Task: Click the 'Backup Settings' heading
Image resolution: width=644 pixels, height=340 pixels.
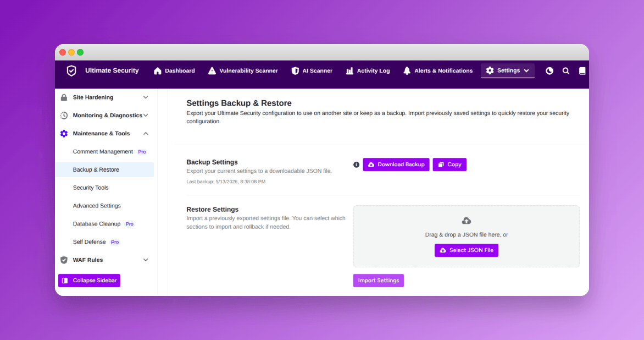Action: click(x=212, y=162)
